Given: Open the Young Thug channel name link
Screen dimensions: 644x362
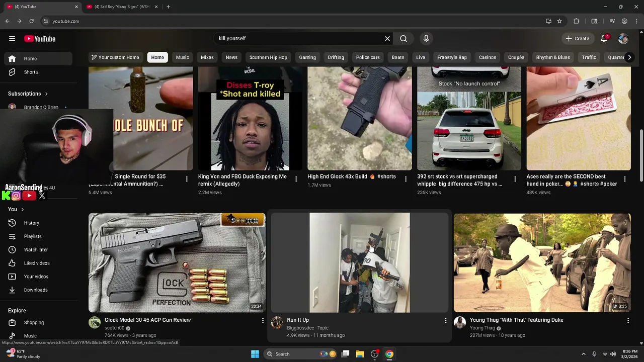Looking at the screenshot, I should tap(482, 328).
